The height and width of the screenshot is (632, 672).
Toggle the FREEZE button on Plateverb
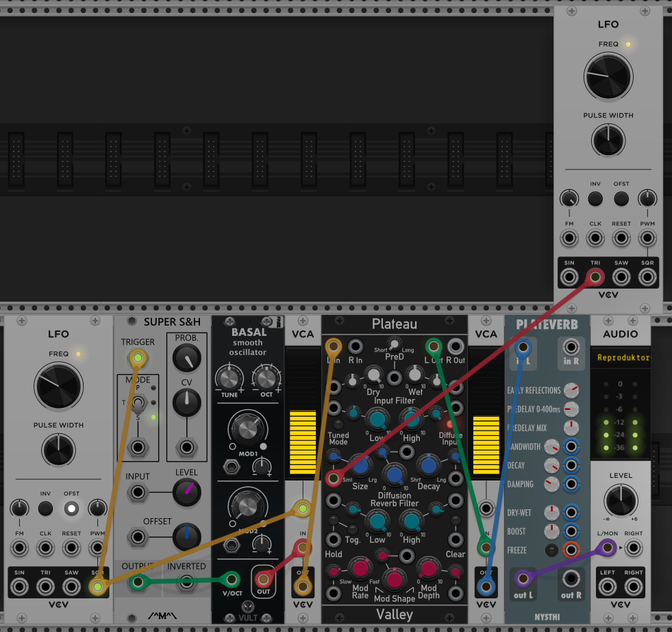pos(551,550)
